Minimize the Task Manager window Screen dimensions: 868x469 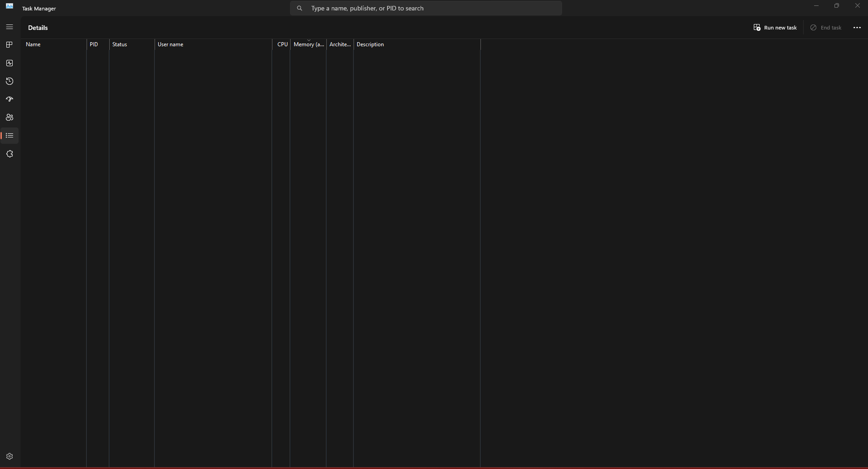coord(816,6)
